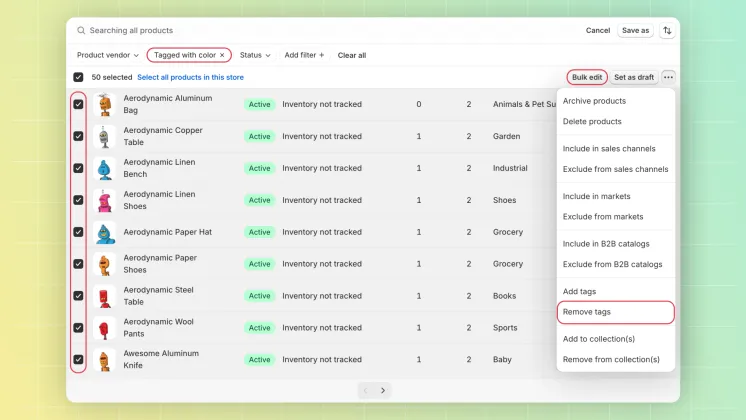Uncheck Aerodynamic Linen Shoes row
This screenshot has width=746, height=420.
coord(79,200)
